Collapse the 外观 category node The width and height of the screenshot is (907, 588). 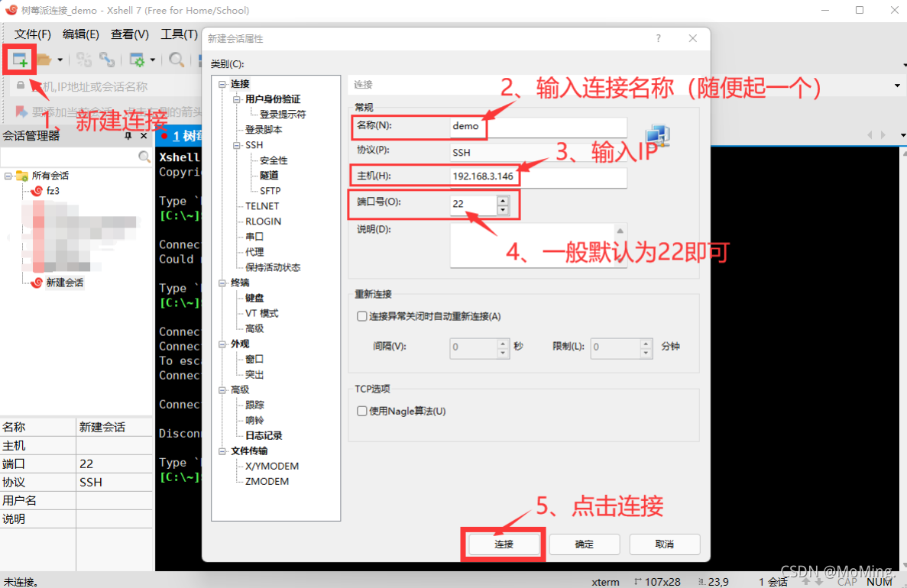(222, 344)
